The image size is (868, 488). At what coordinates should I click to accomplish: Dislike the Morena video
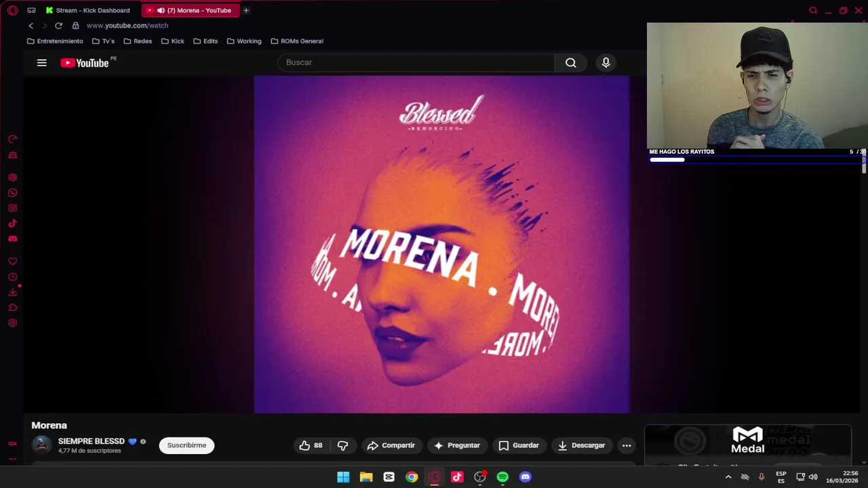pyautogui.click(x=342, y=445)
